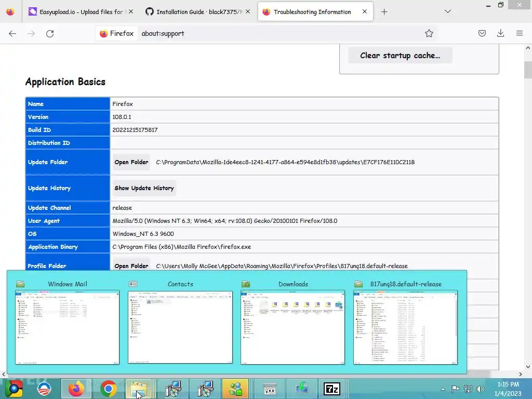
Task: Select the Build ID value 20221215175817
Action: (135, 130)
